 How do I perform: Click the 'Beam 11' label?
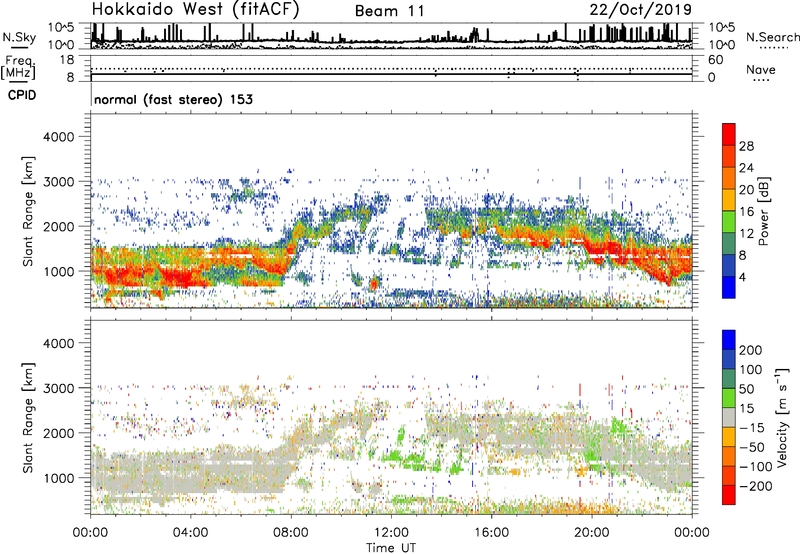(389, 11)
